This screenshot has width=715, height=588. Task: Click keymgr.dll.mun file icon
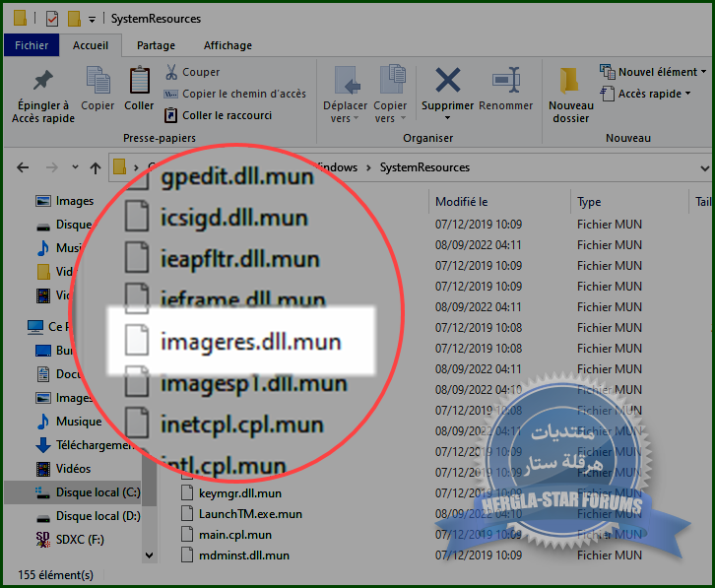(187, 493)
